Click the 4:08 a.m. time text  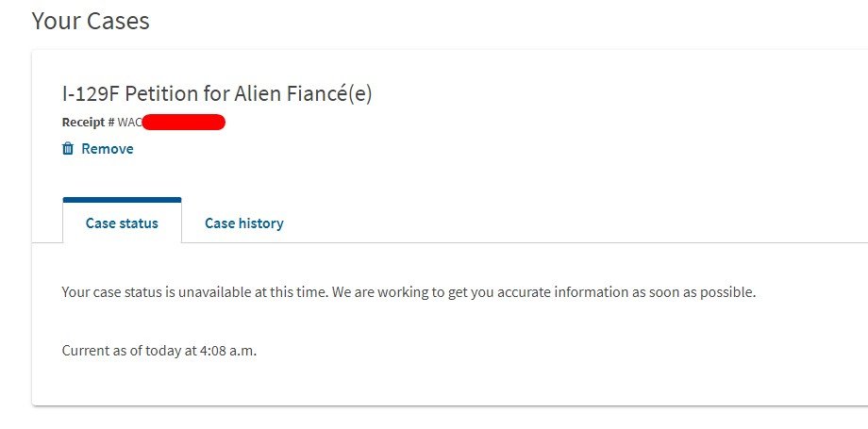[228, 351]
